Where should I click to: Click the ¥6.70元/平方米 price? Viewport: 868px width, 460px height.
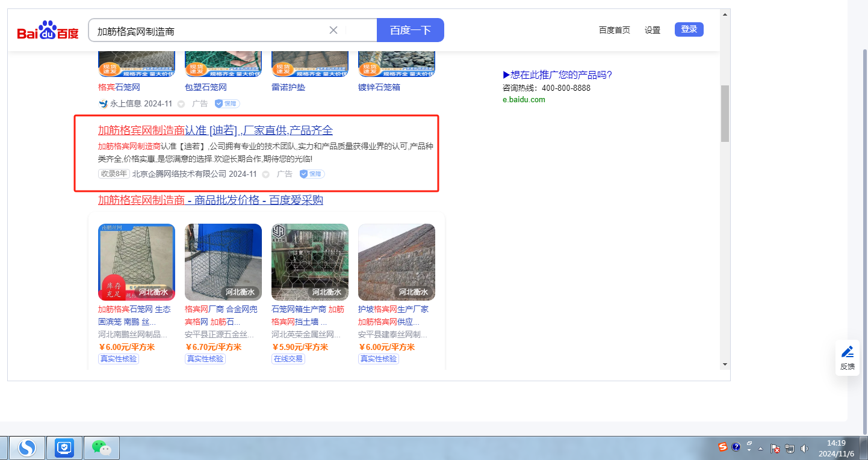click(x=213, y=347)
